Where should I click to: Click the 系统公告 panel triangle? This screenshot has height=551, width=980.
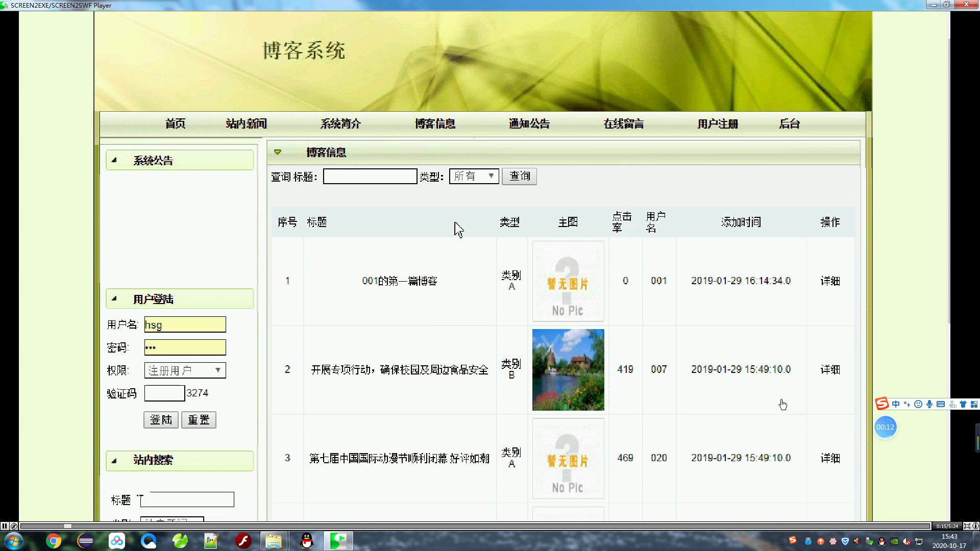tap(114, 160)
